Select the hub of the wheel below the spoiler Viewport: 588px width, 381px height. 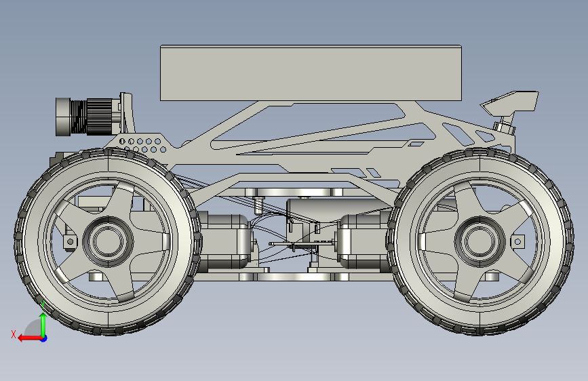[479, 241]
